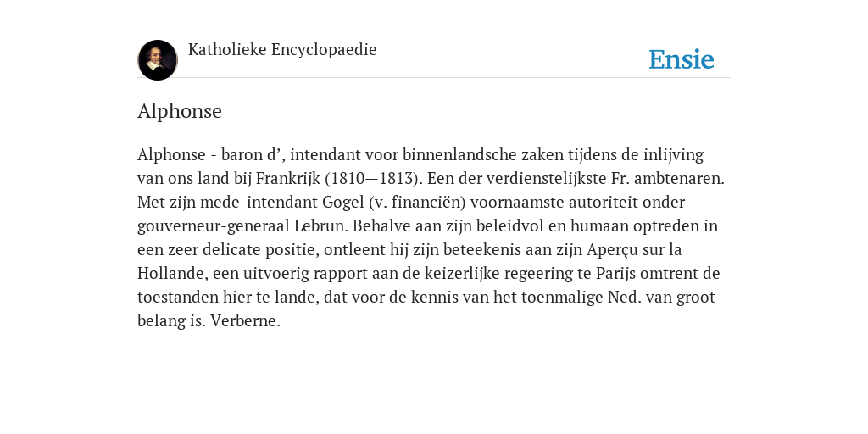Open the Katholieke Encyclopaedie source link

[x=282, y=50]
